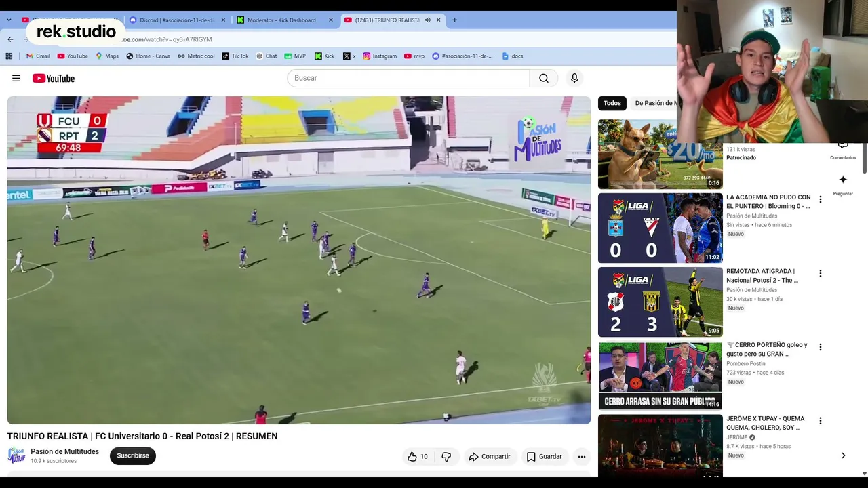This screenshot has height=488, width=868.
Task: Open the #asociación-11-de bookmark
Action: pos(462,56)
